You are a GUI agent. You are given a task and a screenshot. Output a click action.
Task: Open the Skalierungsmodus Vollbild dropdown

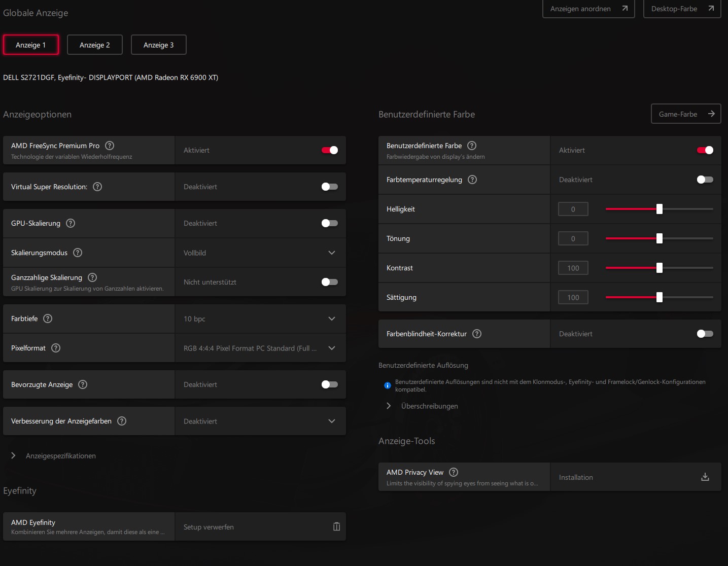[260, 253]
